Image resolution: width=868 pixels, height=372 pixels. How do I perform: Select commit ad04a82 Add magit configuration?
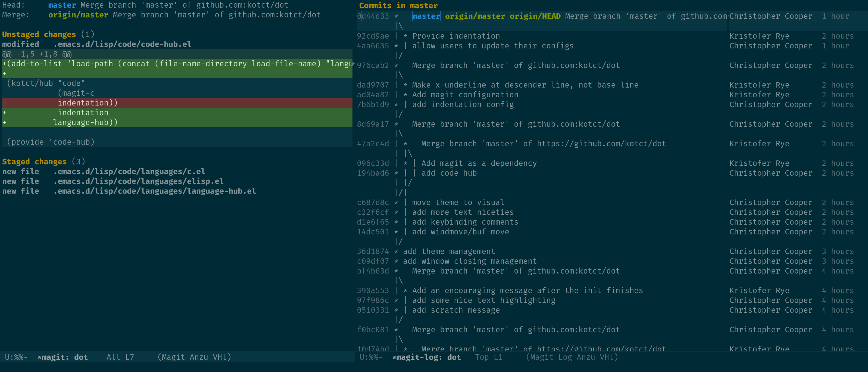(465, 95)
